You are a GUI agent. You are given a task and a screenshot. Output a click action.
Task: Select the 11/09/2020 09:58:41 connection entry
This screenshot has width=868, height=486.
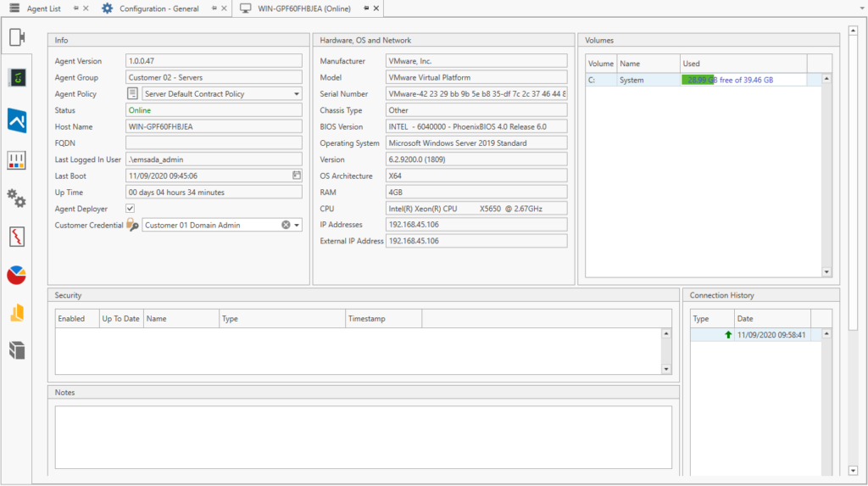tap(755, 335)
